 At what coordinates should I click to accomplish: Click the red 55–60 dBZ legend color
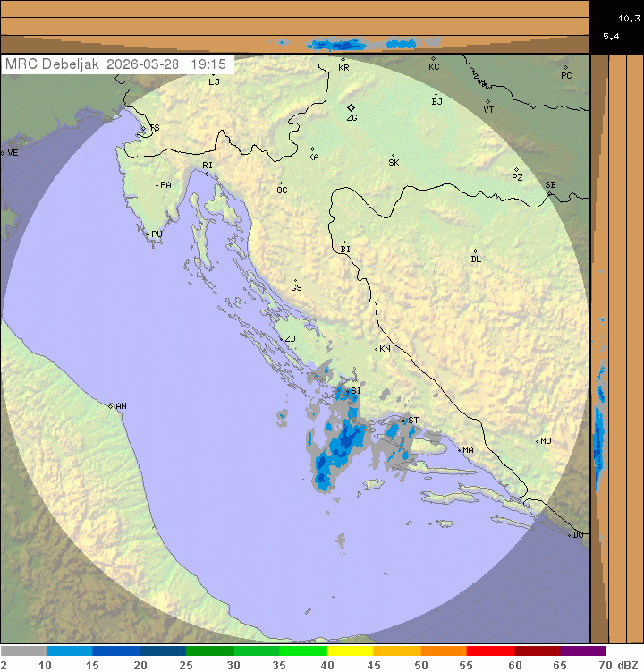[490, 651]
